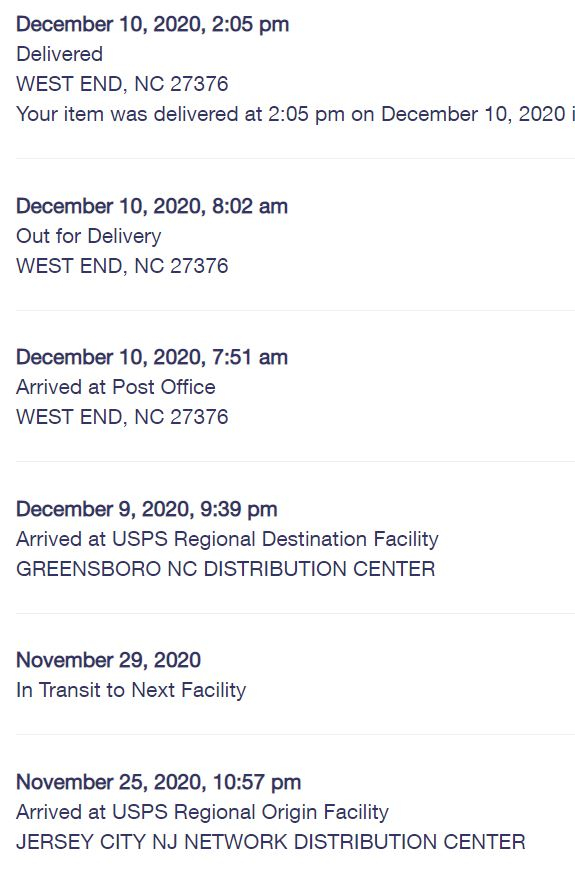575x884 pixels.
Task: Click the December 10, 2020, 2:05 pm timestamp
Action: point(152,25)
